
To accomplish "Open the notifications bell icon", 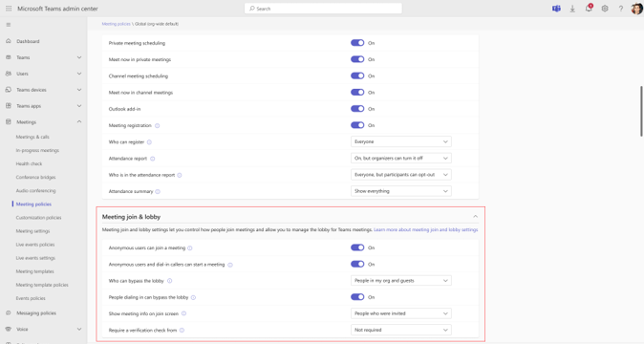I will [589, 9].
